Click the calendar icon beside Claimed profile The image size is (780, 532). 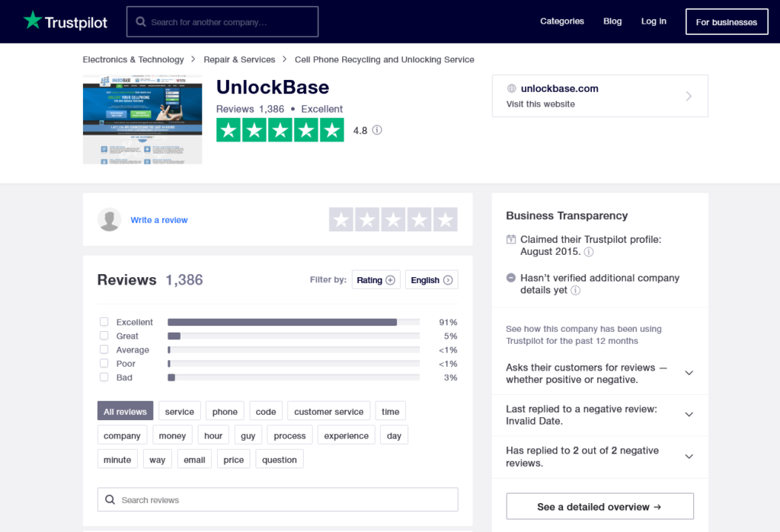(x=511, y=239)
